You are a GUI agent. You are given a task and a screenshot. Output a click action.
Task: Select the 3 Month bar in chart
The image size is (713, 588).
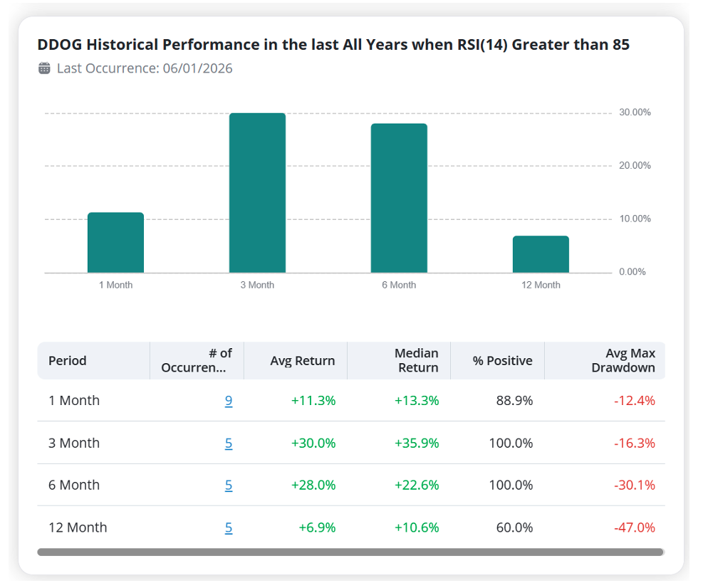(x=257, y=193)
